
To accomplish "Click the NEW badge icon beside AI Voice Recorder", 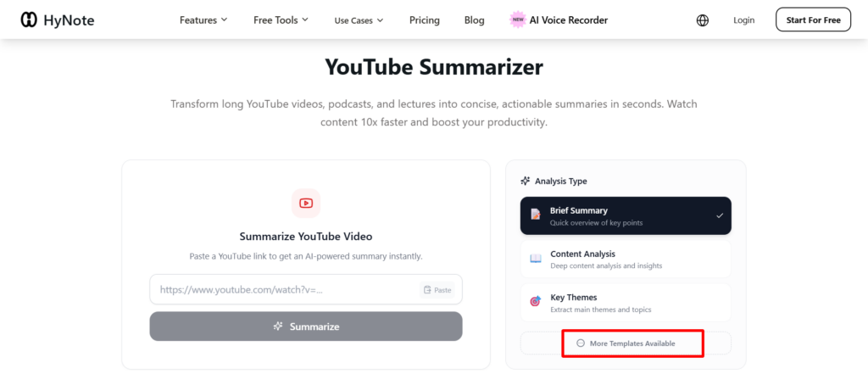I will pos(517,20).
